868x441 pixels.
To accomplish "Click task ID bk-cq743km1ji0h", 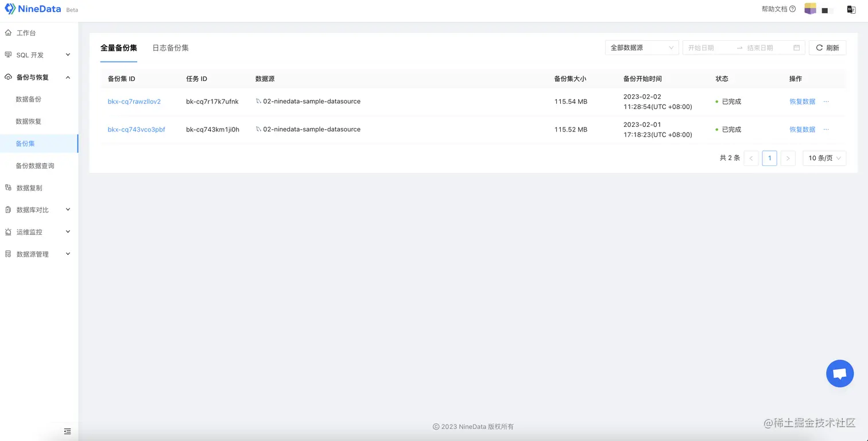I will pyautogui.click(x=213, y=130).
